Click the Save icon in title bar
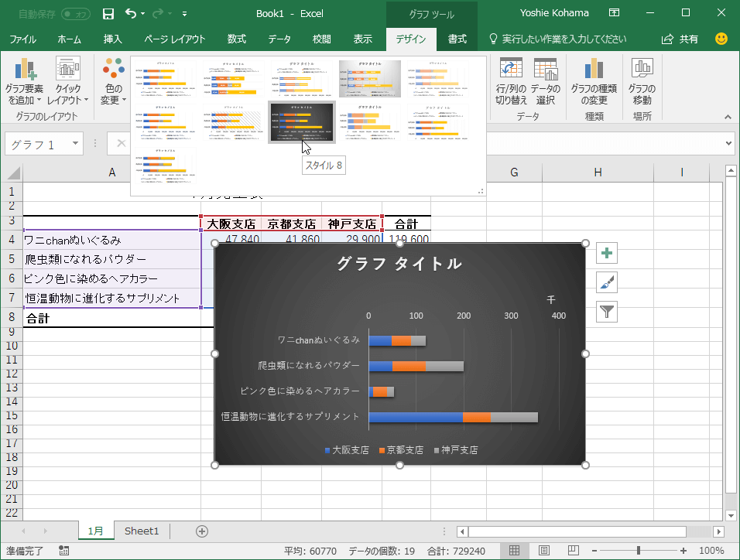Viewport: 740px width, 560px height. [x=108, y=13]
